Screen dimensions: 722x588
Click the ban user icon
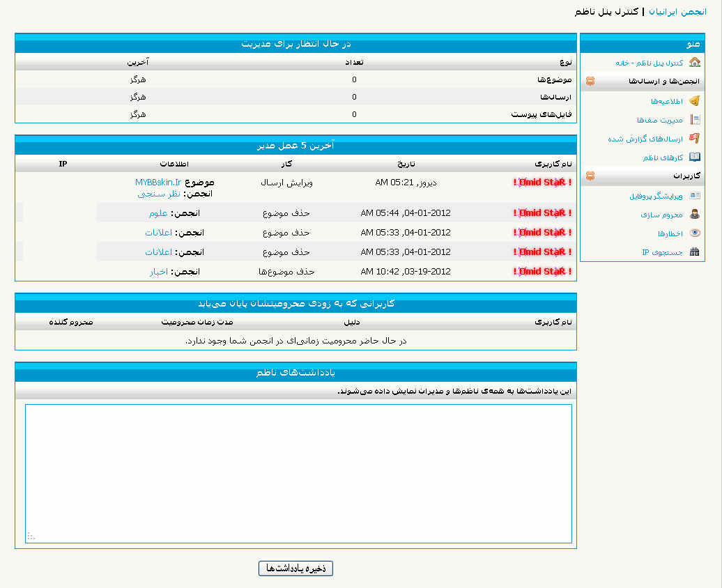pos(695,214)
